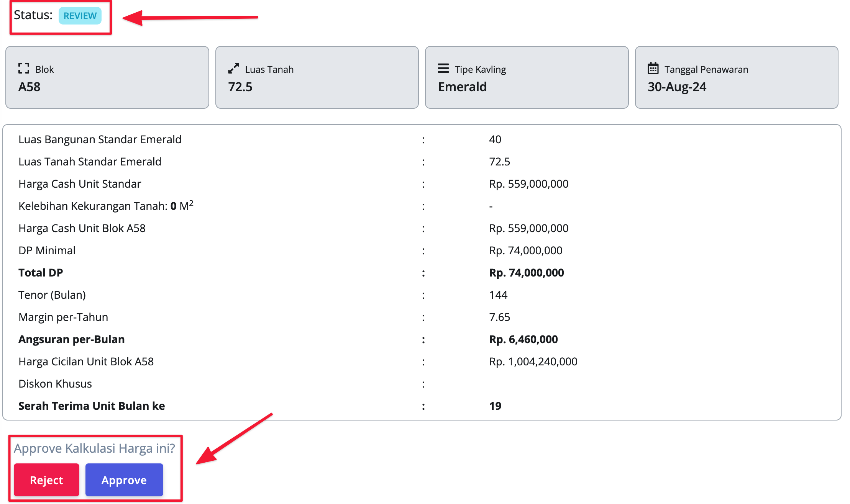Click the Total DP amount Rp. 74,000,000
This screenshot has width=850, height=504.
[526, 273]
